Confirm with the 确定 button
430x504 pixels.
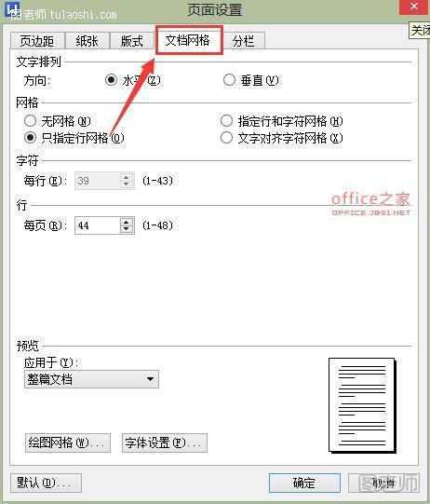[304, 483]
